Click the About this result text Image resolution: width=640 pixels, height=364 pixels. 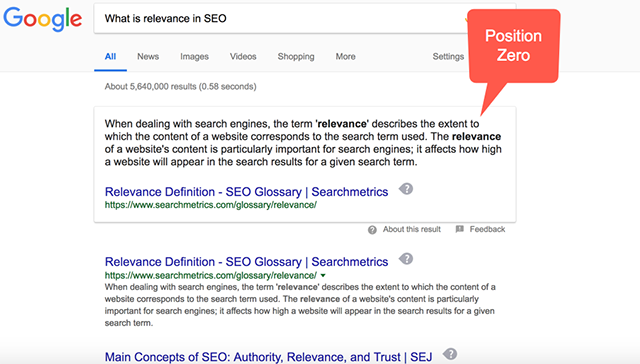[x=411, y=229]
